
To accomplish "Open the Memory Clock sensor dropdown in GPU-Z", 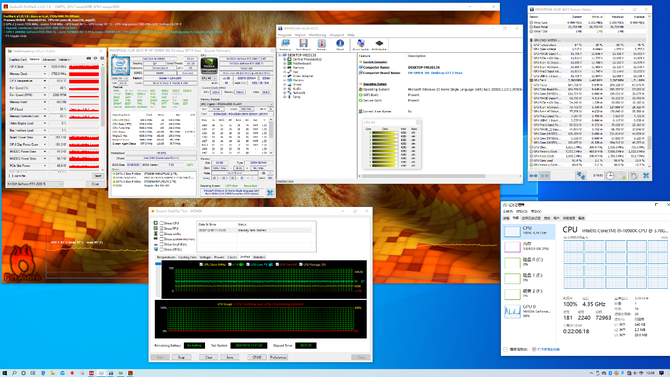I will (44, 74).
